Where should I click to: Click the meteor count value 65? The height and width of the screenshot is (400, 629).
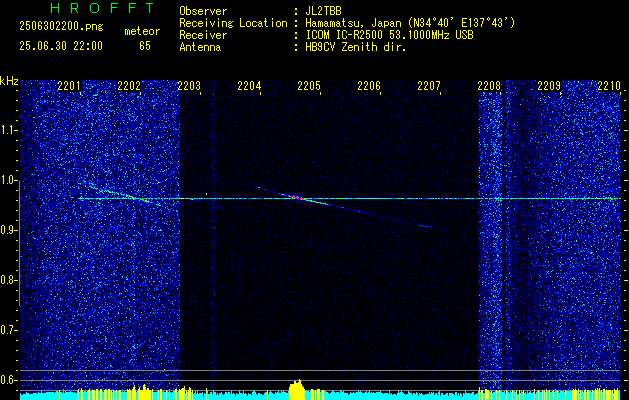(145, 46)
